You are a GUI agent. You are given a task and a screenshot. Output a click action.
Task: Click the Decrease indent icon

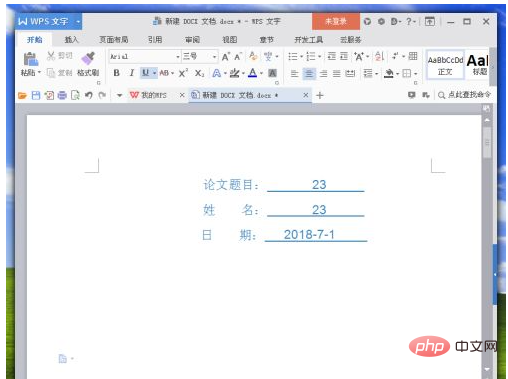[331, 56]
